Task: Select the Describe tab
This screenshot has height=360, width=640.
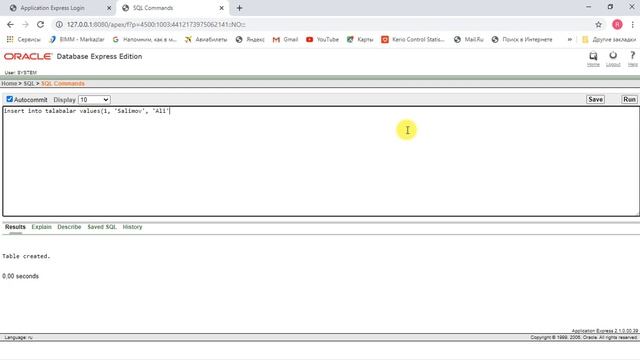Action: coord(69,227)
